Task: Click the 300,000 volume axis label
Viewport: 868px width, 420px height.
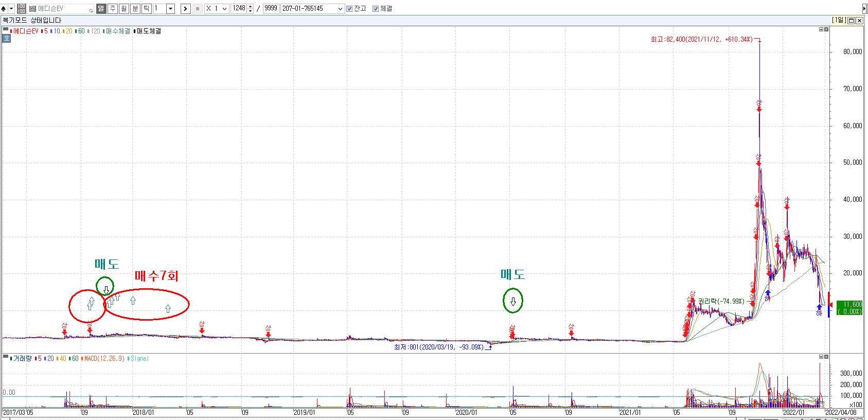Action: pos(851,373)
